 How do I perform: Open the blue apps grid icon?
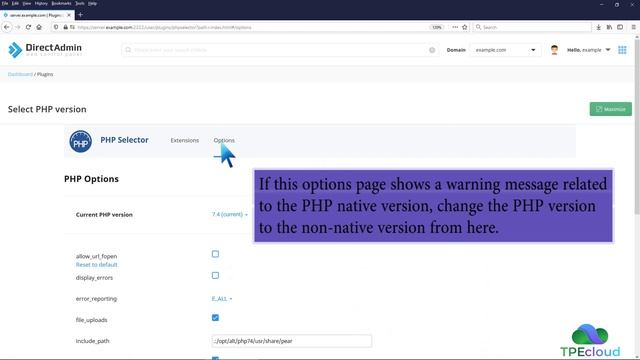[622, 50]
